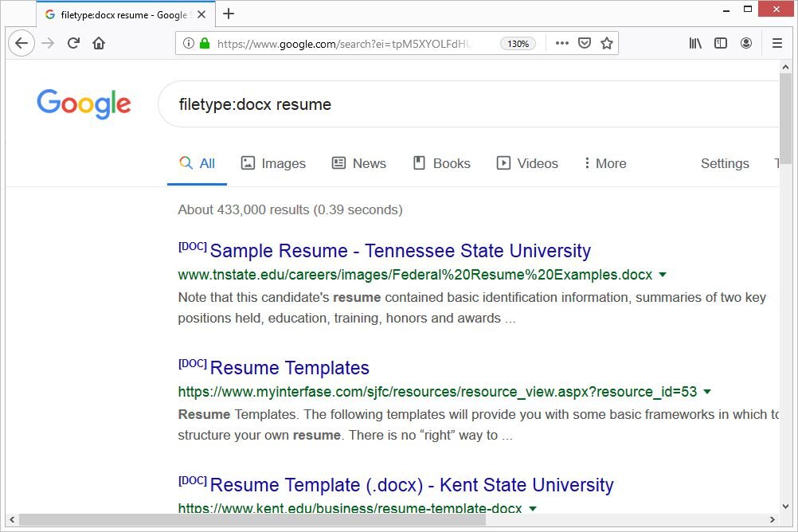This screenshot has width=798, height=532.
Task: Show site information via the info icon
Action: 188,43
